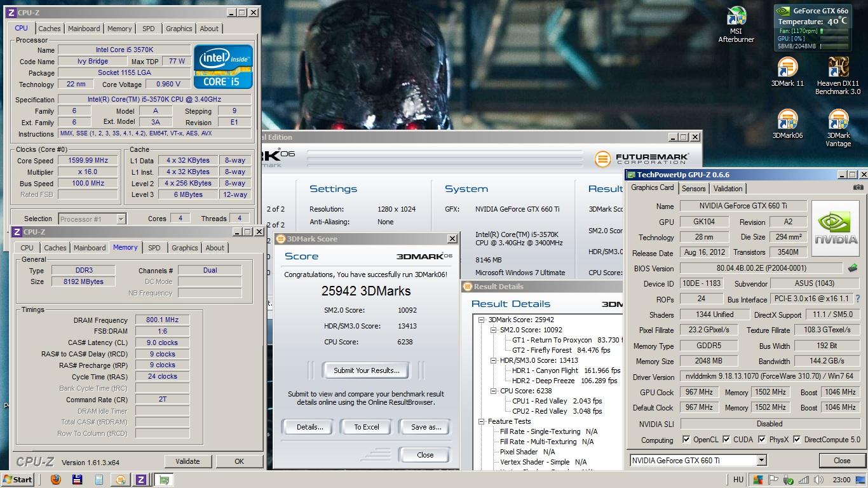Click the Show Desktop icon by the clock

pos(862,480)
